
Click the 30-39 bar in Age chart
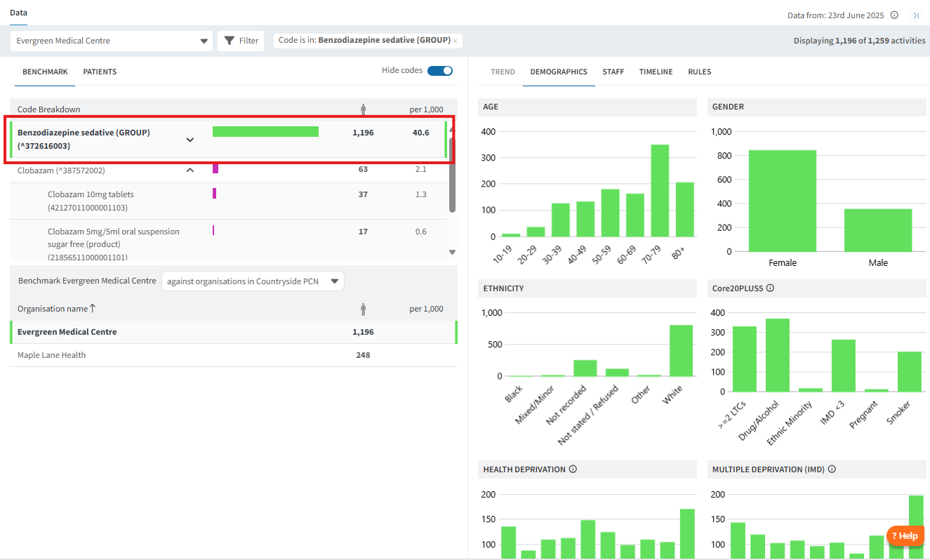point(561,220)
